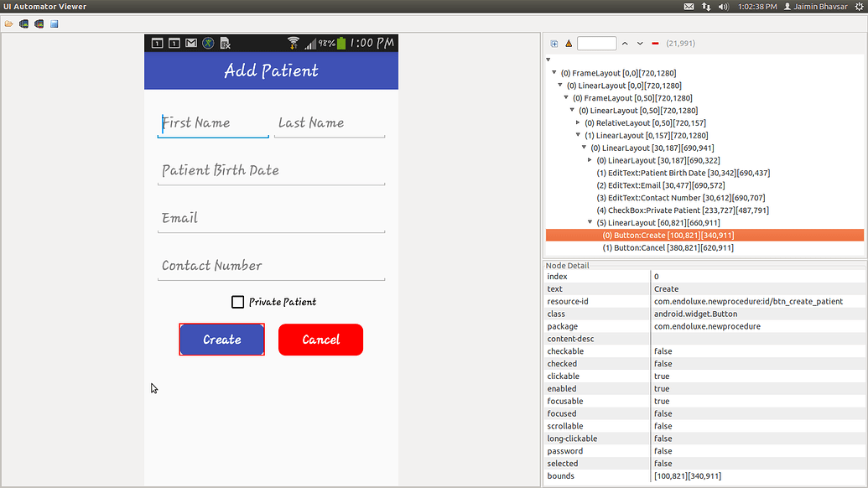Highlight NAF nodes via warning triangle icon
Screen dimensions: 868x488
click(569, 43)
